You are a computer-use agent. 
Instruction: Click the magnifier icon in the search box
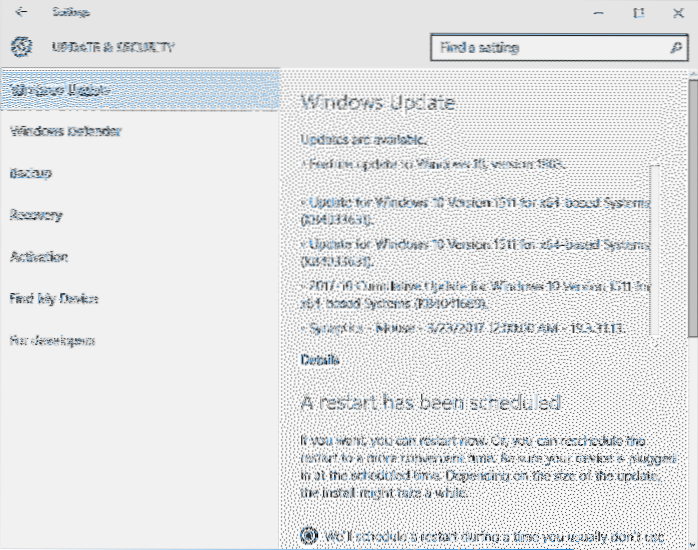coord(675,47)
